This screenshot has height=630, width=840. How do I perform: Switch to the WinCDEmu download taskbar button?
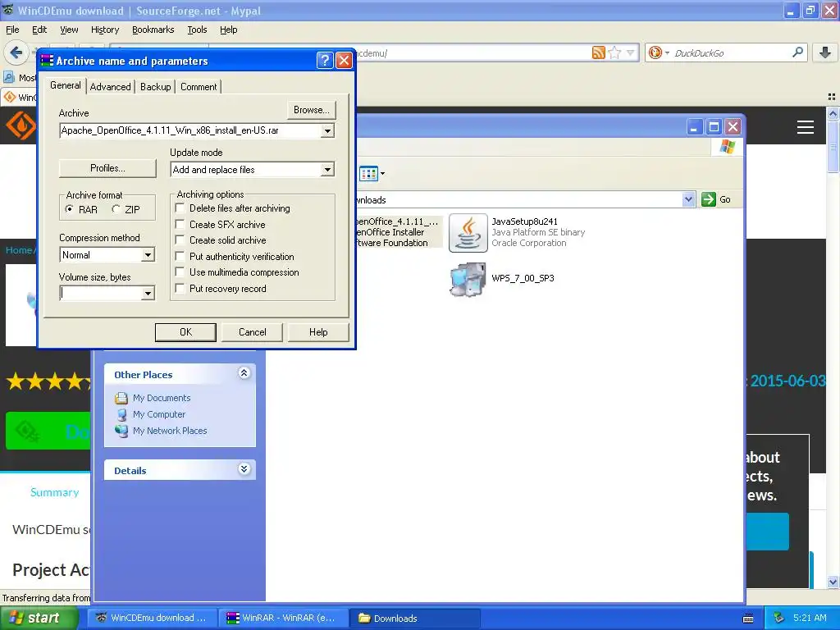[153, 618]
